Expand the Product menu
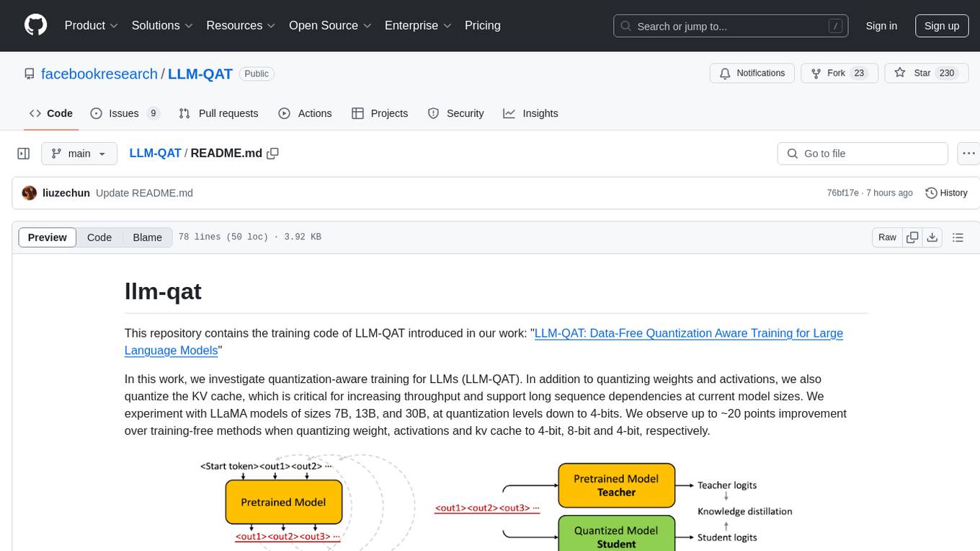Image resolution: width=980 pixels, height=551 pixels. coord(92,25)
